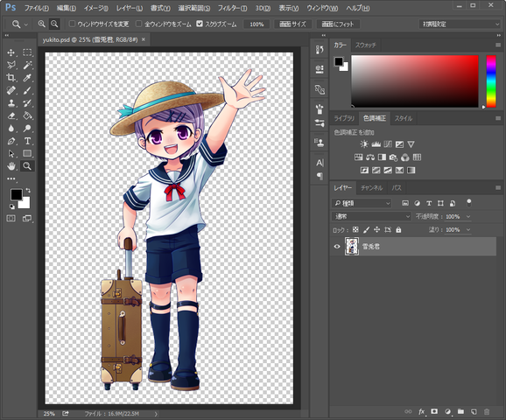Image resolution: width=506 pixels, height=420 pixels.
Task: Select the Clone Stamp tool
Action: 11,103
